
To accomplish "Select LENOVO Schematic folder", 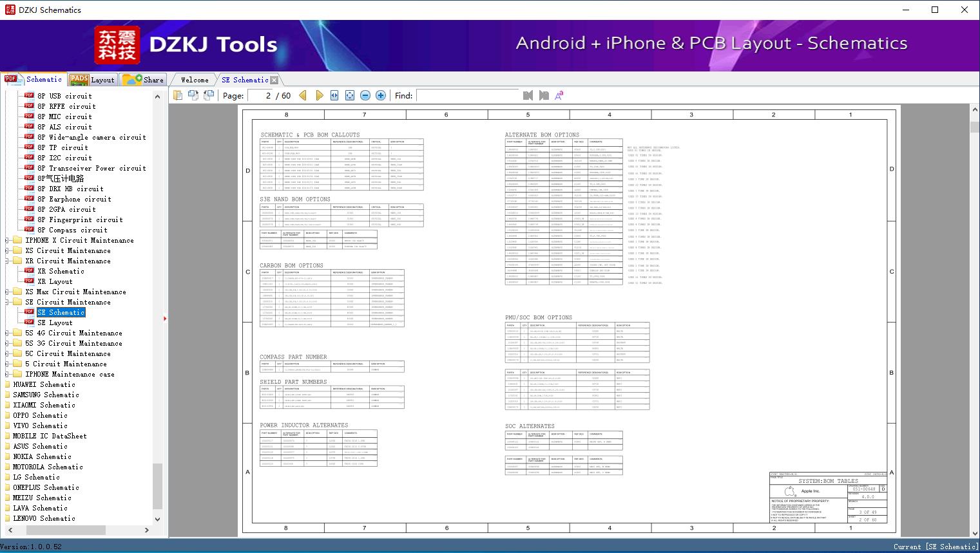I will tap(44, 518).
